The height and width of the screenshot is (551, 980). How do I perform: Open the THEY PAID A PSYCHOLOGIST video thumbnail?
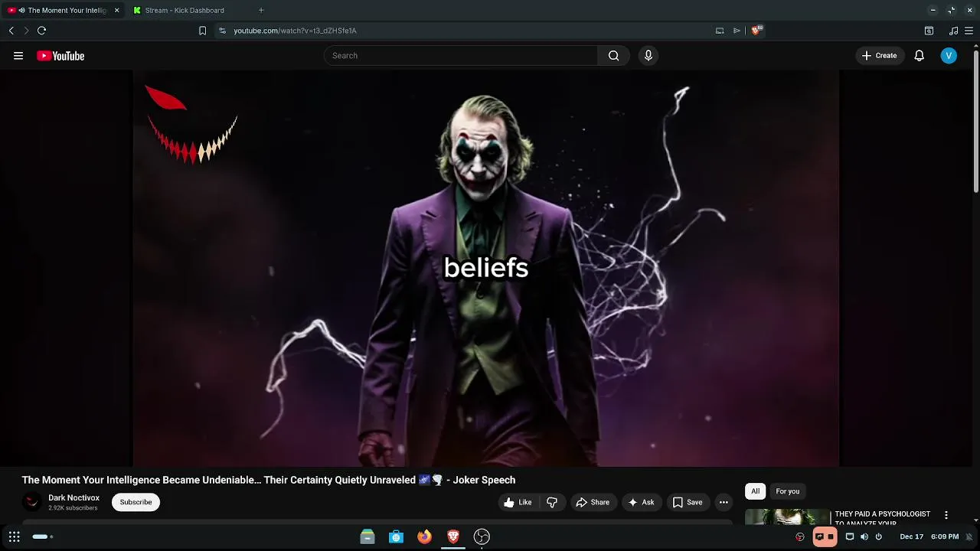787,517
